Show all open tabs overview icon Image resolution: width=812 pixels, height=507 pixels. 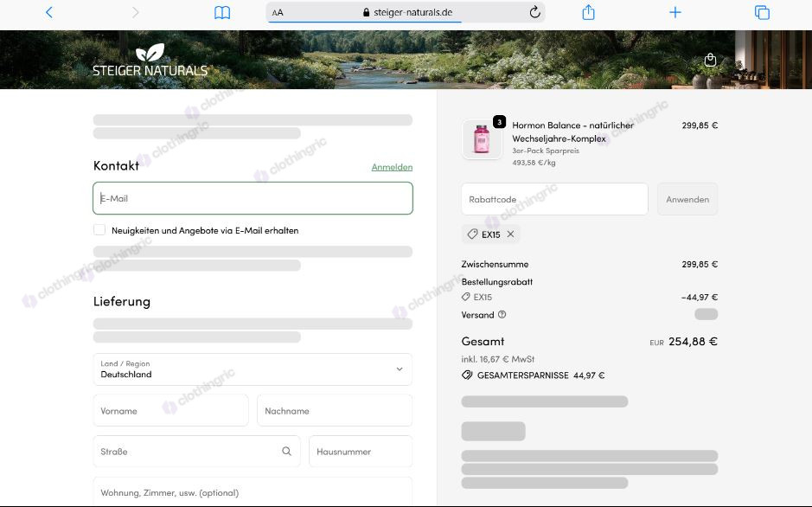(x=762, y=12)
